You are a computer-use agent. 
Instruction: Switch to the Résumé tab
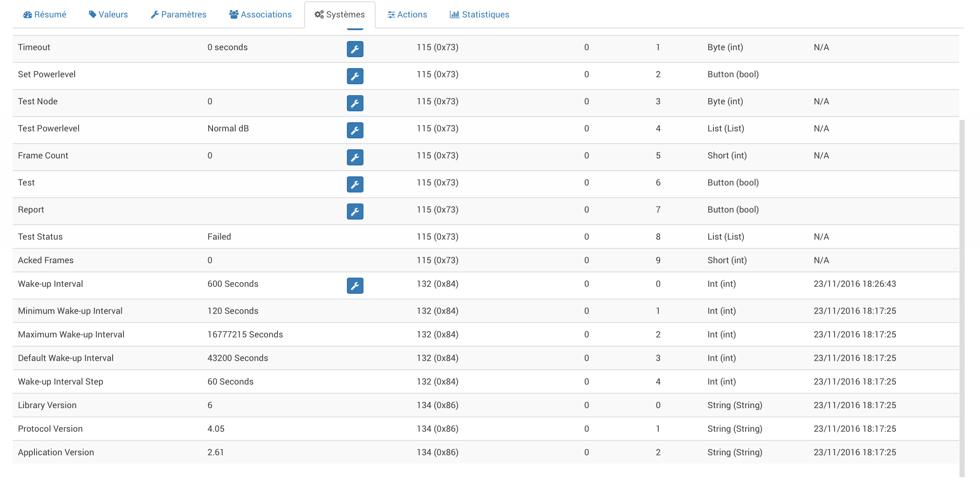[45, 14]
